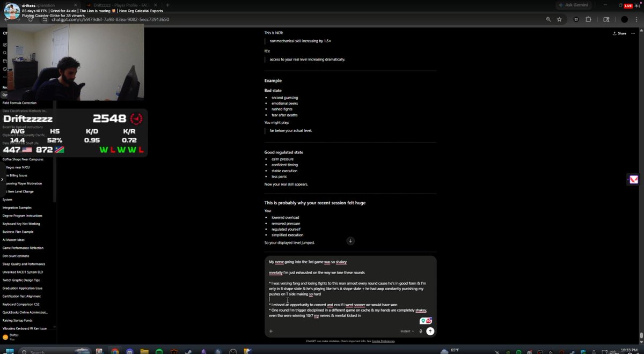
Task: Open the zoom magnifier icon in address bar
Action: point(548,19)
